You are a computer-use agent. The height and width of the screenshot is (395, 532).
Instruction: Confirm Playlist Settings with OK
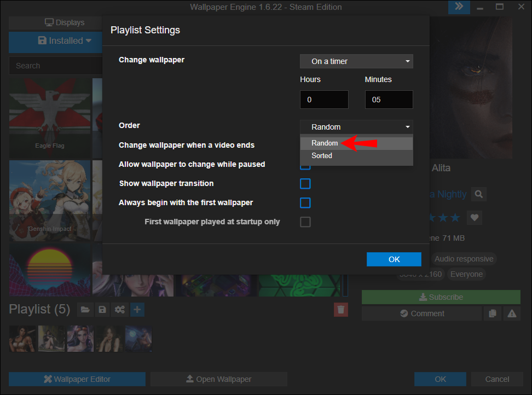[394, 259]
